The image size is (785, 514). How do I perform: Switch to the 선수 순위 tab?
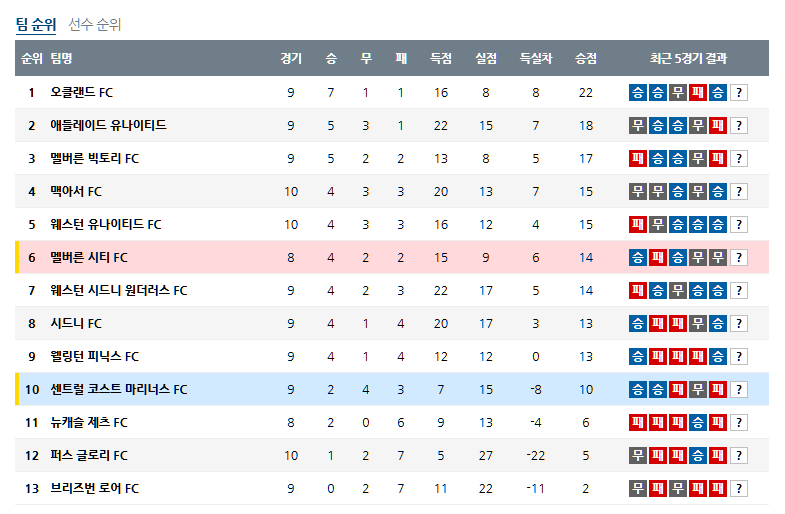tap(95, 25)
